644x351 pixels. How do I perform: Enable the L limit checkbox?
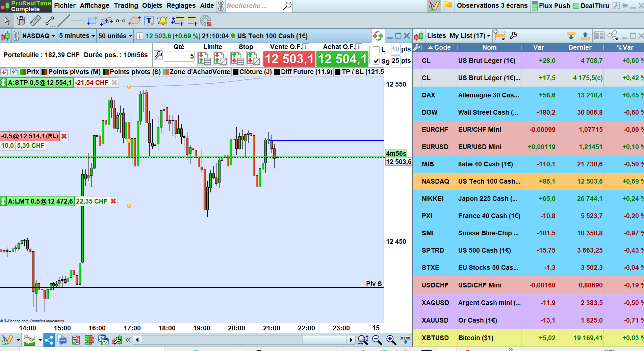[x=376, y=50]
